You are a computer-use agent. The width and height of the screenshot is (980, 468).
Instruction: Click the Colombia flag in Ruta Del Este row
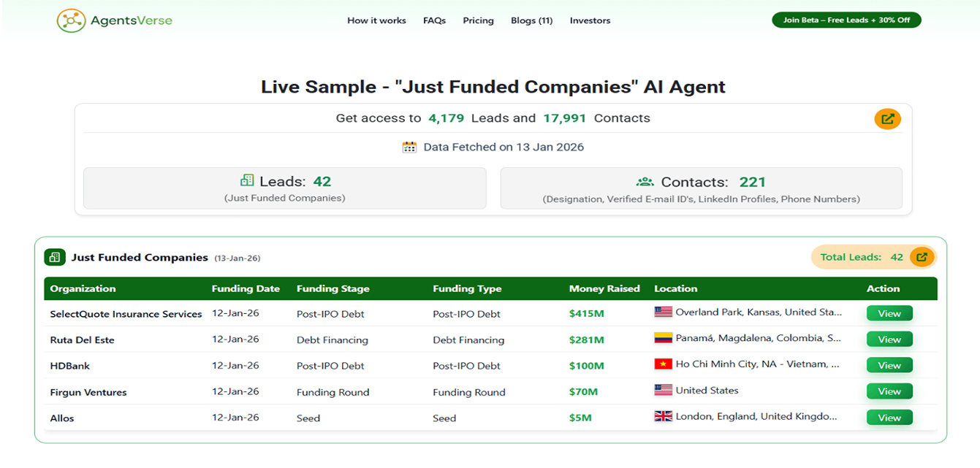coord(663,339)
